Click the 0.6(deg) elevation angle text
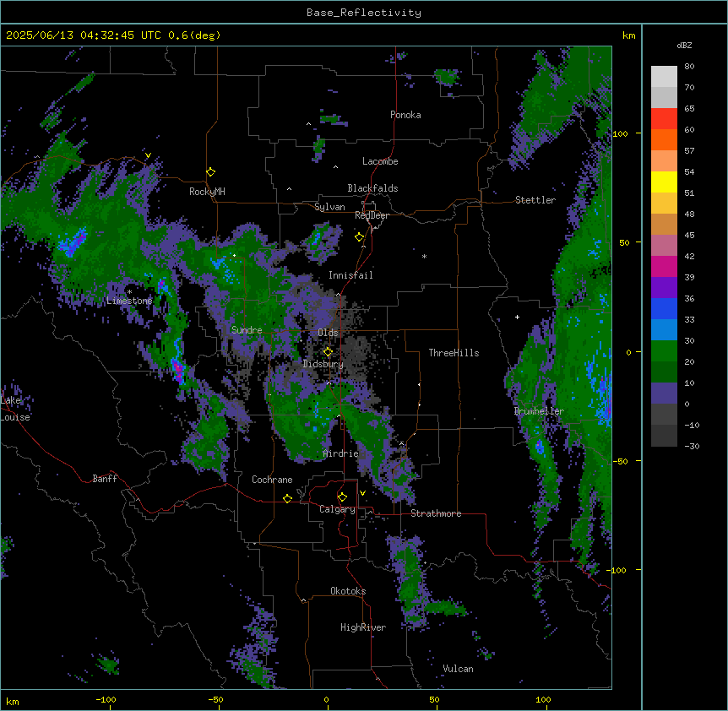The width and height of the screenshot is (728, 711). click(x=194, y=35)
